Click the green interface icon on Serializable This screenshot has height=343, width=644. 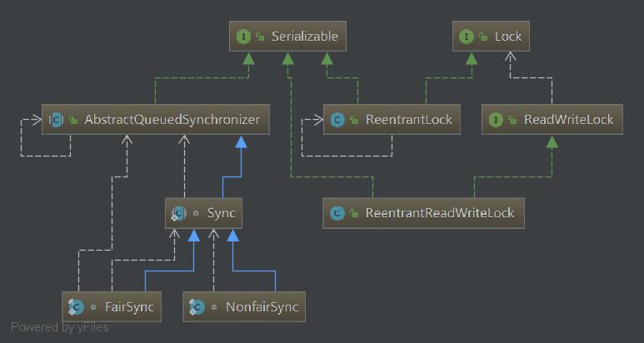[x=243, y=37]
